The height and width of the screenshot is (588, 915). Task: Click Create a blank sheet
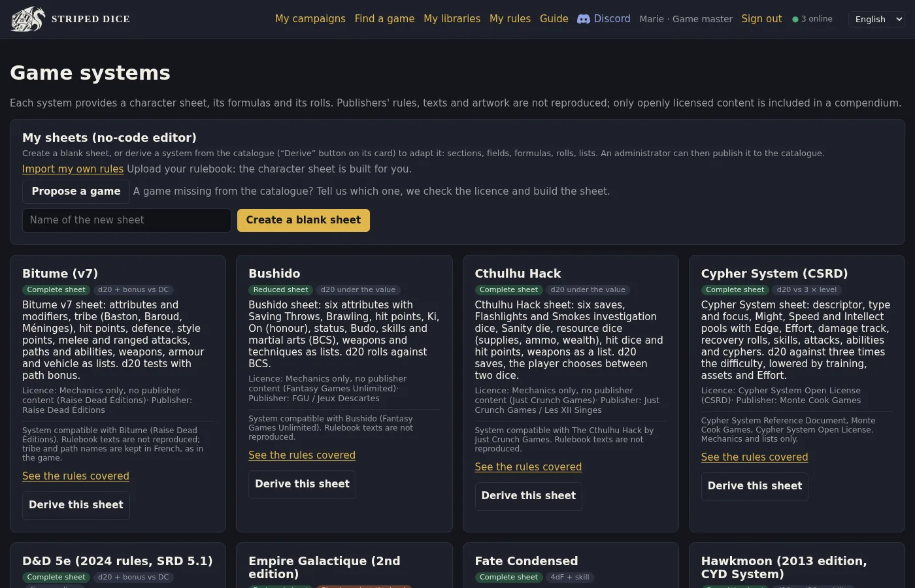(x=303, y=220)
